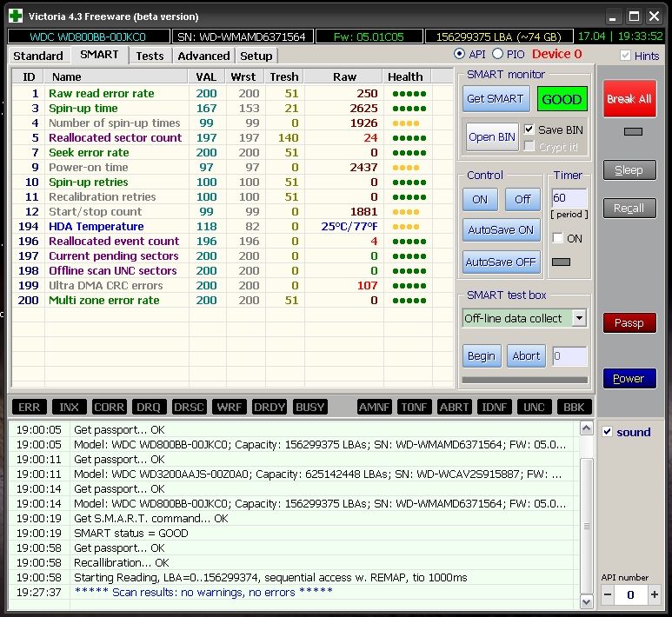Decrease API number with minus button

[608, 594]
